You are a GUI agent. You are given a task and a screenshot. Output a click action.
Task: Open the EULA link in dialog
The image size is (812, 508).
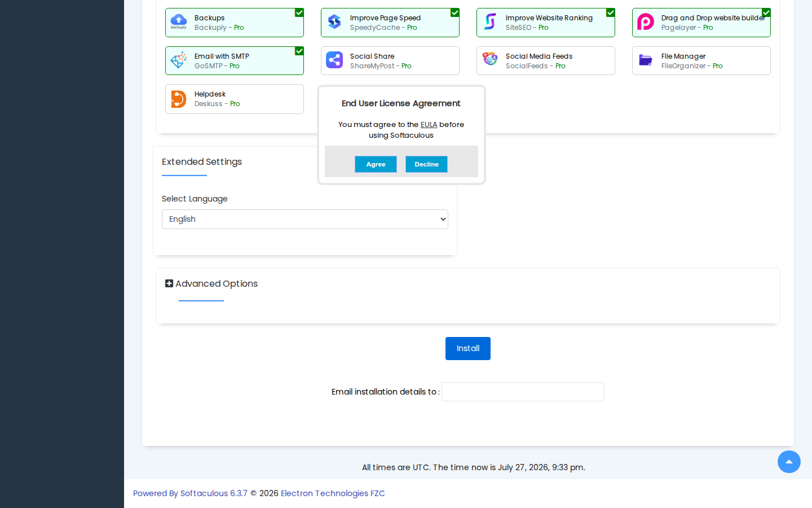429,125
